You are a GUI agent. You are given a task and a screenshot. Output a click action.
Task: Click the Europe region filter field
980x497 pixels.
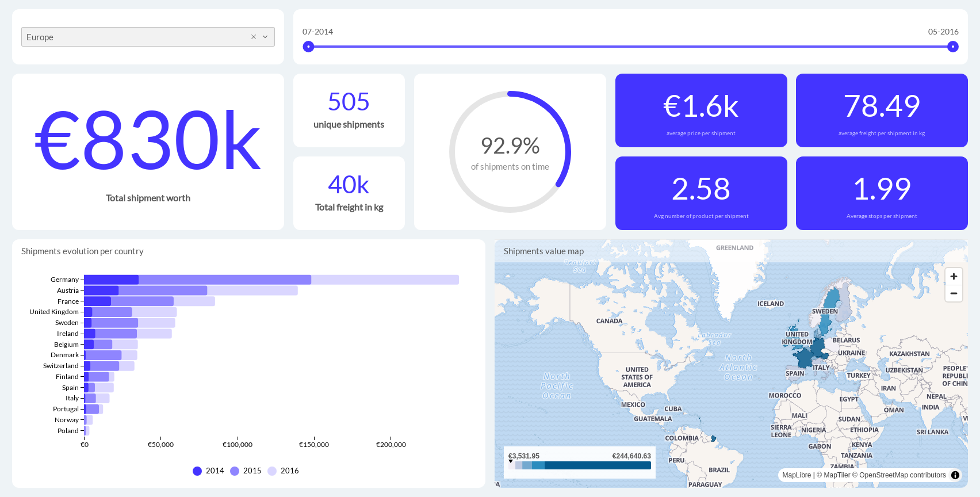pyautogui.click(x=132, y=37)
